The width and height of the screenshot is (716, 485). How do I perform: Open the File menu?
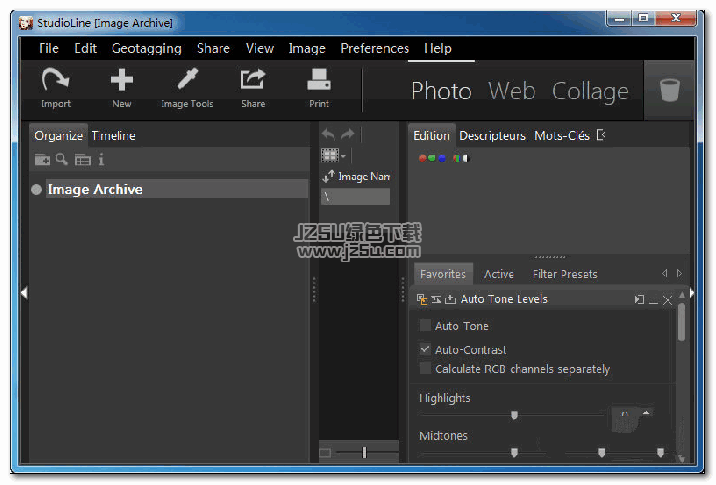[x=49, y=48]
